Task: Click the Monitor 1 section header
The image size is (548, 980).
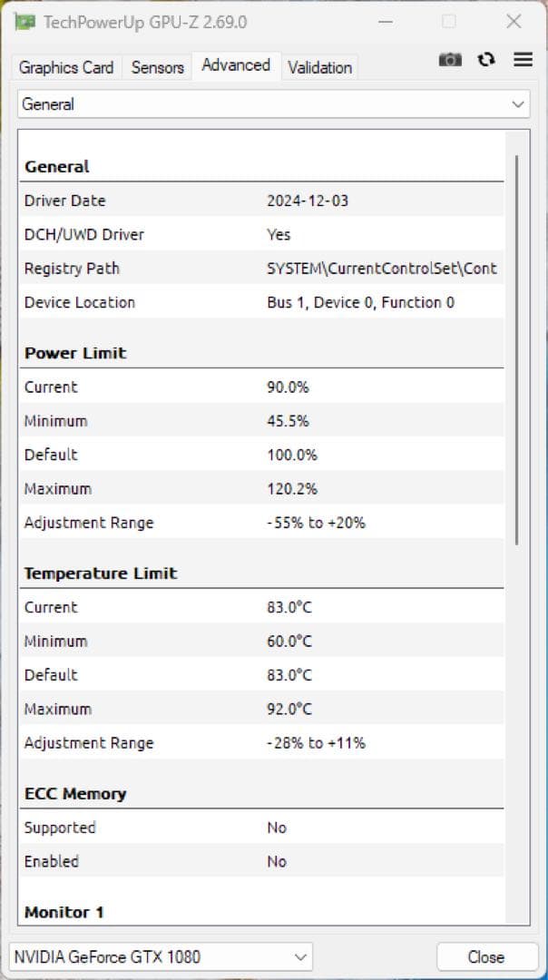Action: [64, 913]
